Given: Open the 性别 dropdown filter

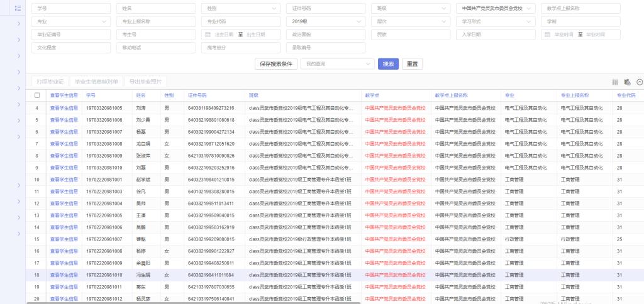Looking at the screenshot, I should pyautogui.click(x=241, y=9).
